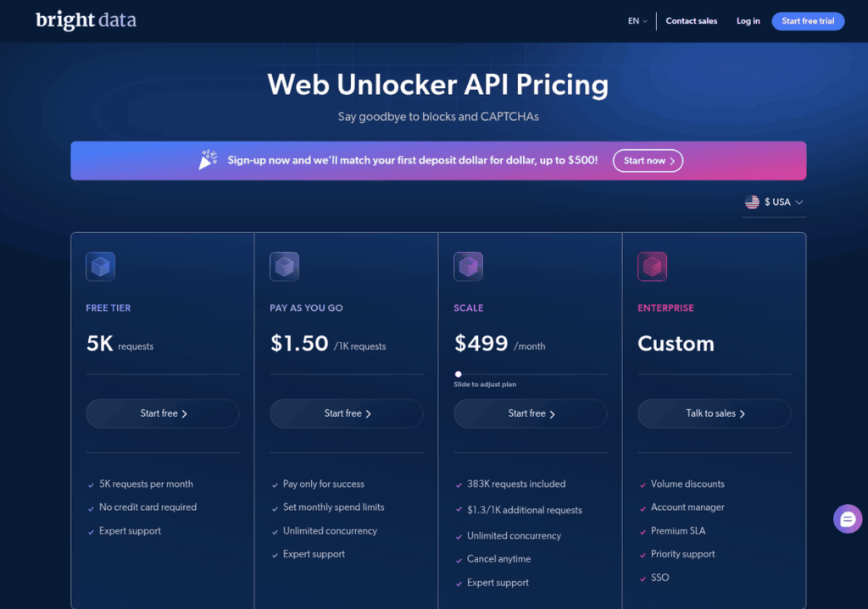Click the $1.50 price text
The image size is (868, 609).
[x=299, y=344]
